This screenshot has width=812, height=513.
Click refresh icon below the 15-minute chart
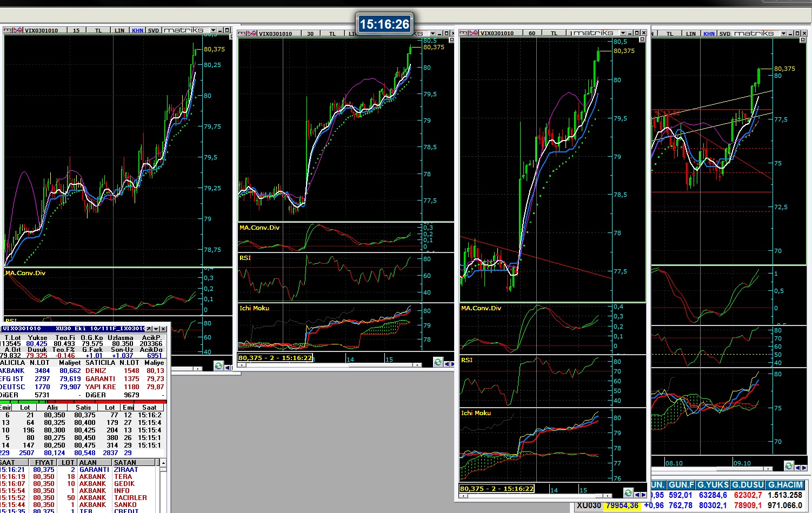218,366
